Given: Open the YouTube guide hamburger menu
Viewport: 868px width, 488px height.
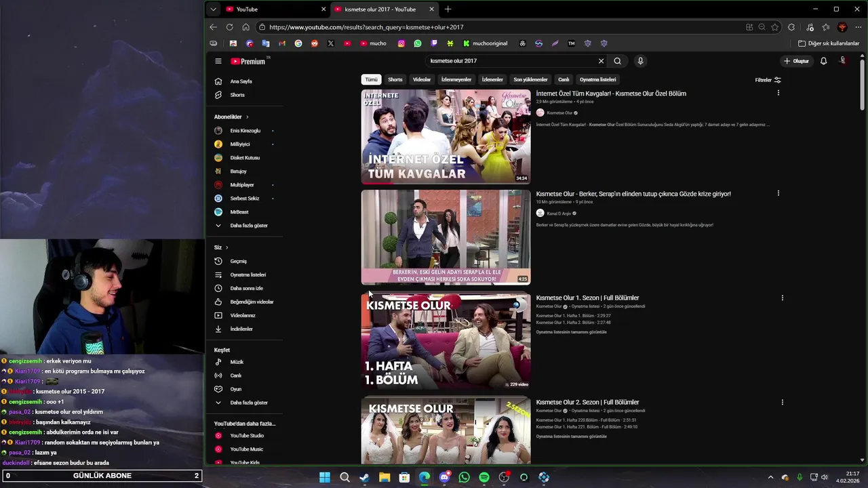Looking at the screenshot, I should [x=218, y=61].
